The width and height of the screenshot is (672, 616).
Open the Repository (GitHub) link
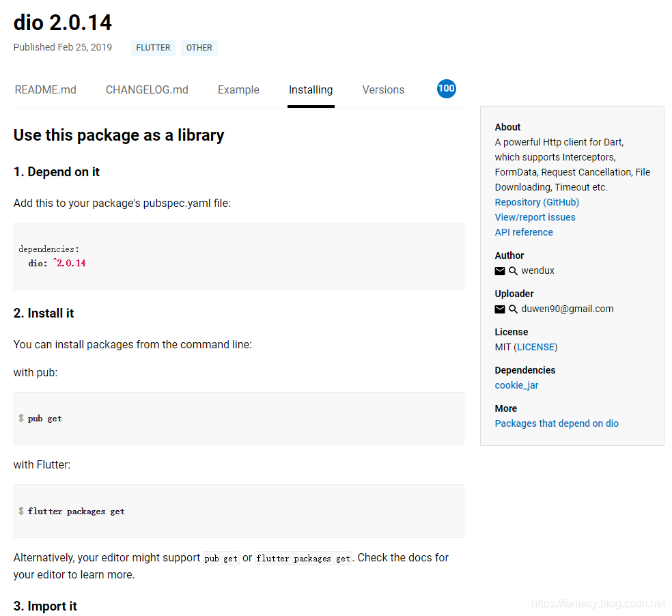tap(537, 202)
